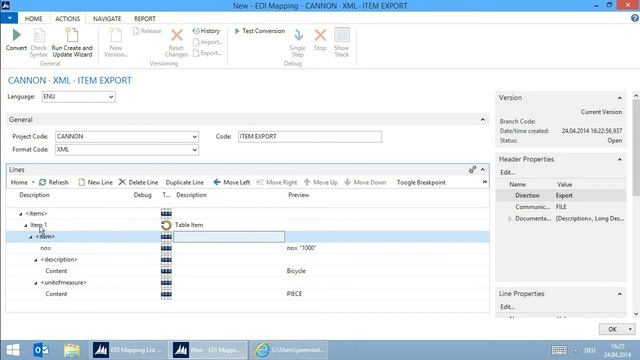Click Delete Line
The image size is (640, 360).
pyautogui.click(x=138, y=182)
